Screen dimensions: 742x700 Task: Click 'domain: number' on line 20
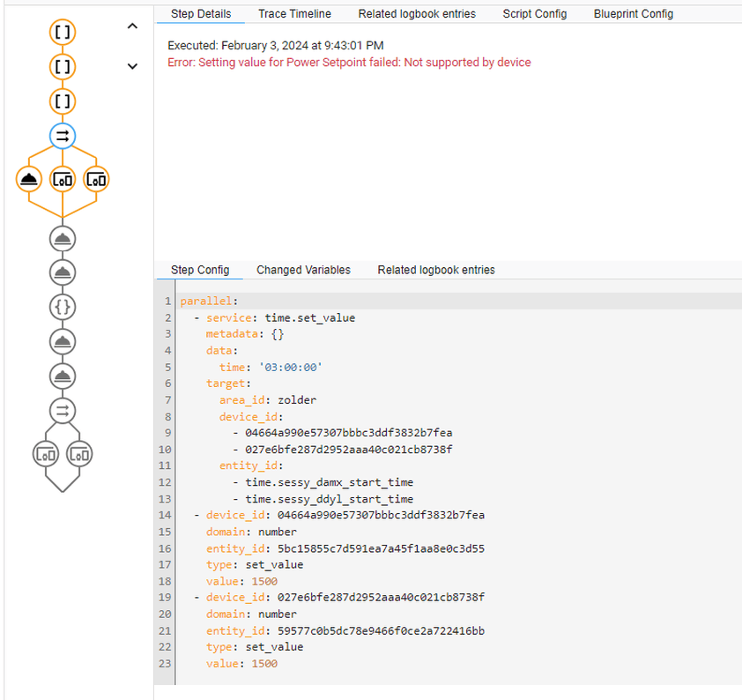click(x=251, y=614)
